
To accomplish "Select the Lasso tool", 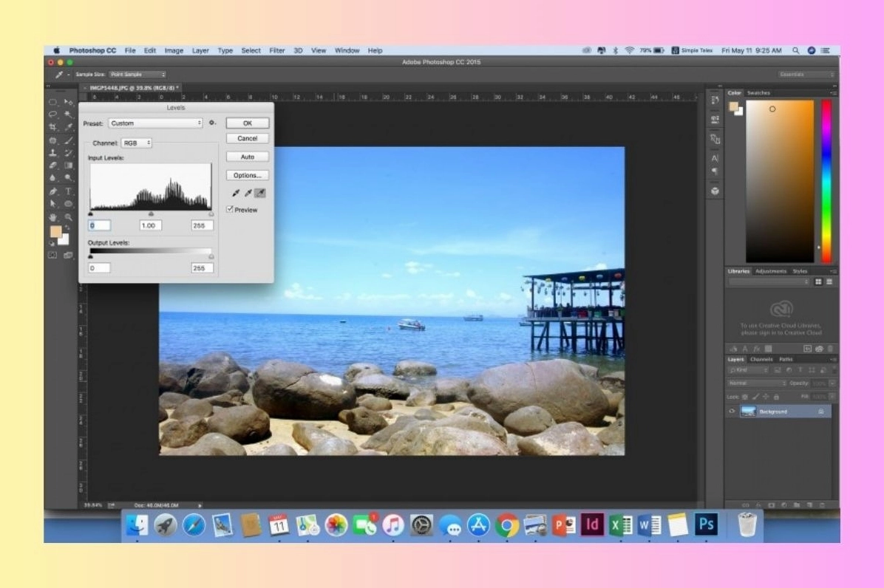I will pyautogui.click(x=53, y=114).
